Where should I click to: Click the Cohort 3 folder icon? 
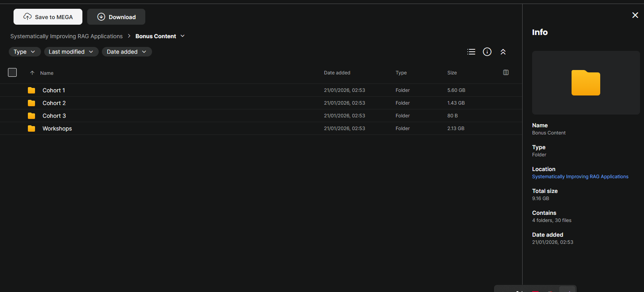click(x=31, y=116)
